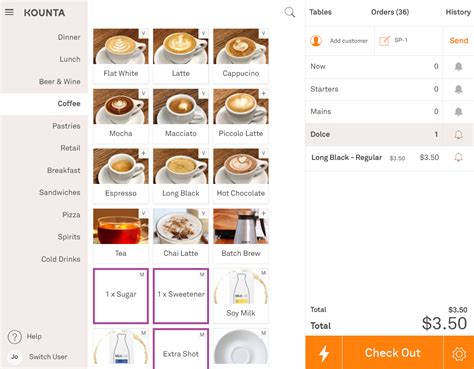Open the Sandwiches category
The height and width of the screenshot is (369, 474).
(60, 192)
